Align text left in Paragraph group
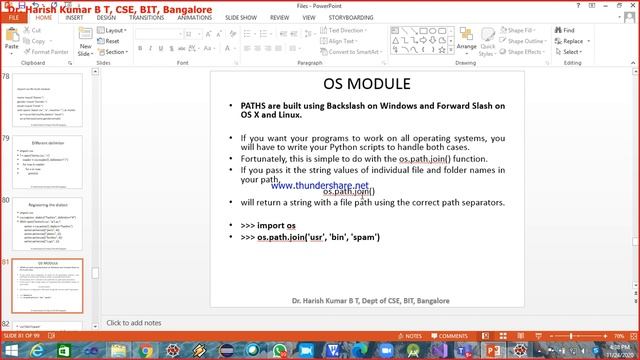 coord(247,49)
